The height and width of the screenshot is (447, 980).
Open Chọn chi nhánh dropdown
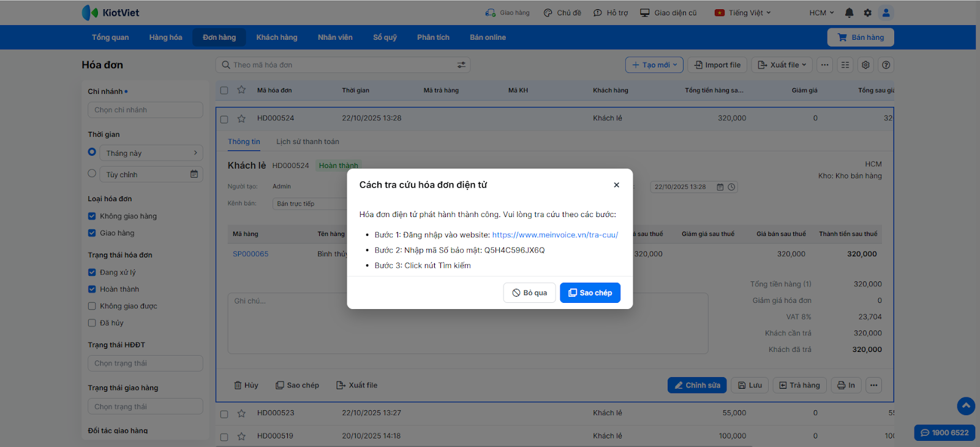(145, 110)
